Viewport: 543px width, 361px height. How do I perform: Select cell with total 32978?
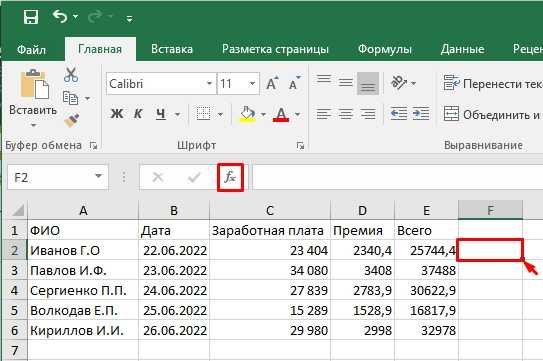pyautogui.click(x=426, y=331)
